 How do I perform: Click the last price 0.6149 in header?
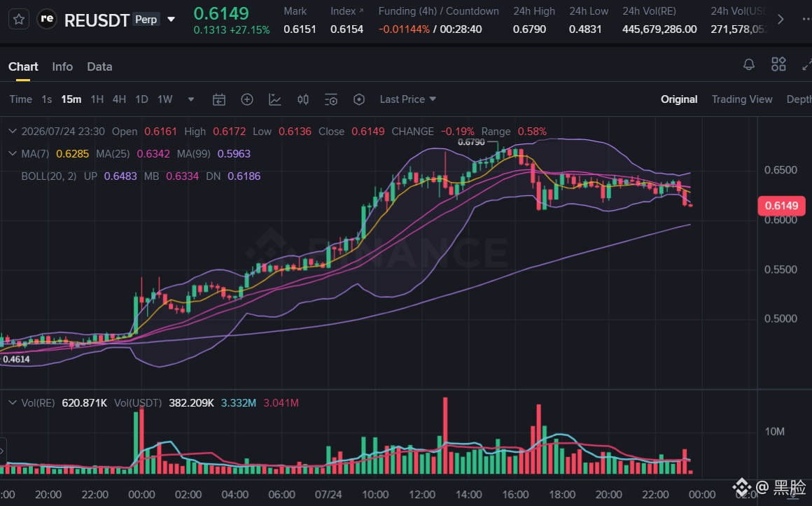[221, 13]
